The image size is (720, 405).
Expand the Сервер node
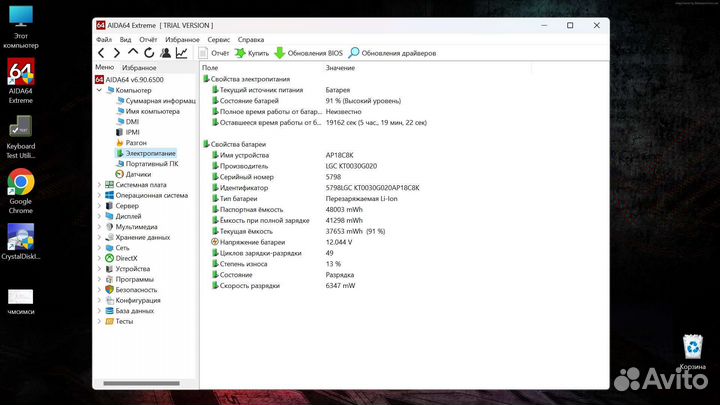tap(99, 206)
